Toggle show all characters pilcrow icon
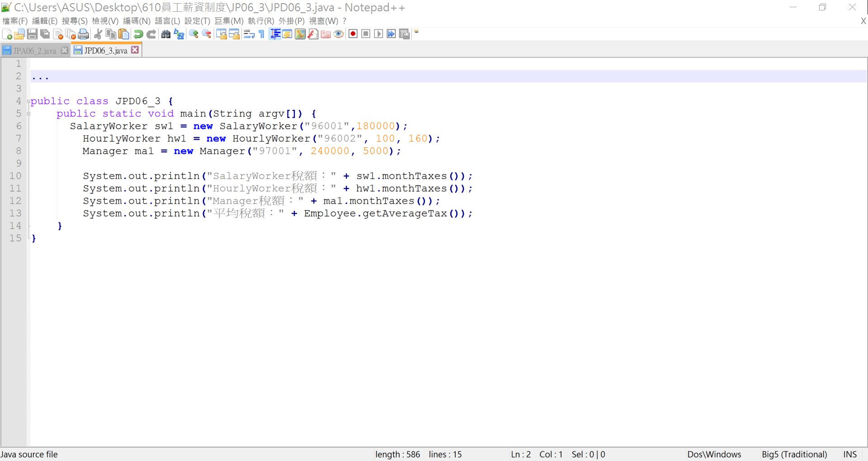The image size is (868, 461). (262, 34)
